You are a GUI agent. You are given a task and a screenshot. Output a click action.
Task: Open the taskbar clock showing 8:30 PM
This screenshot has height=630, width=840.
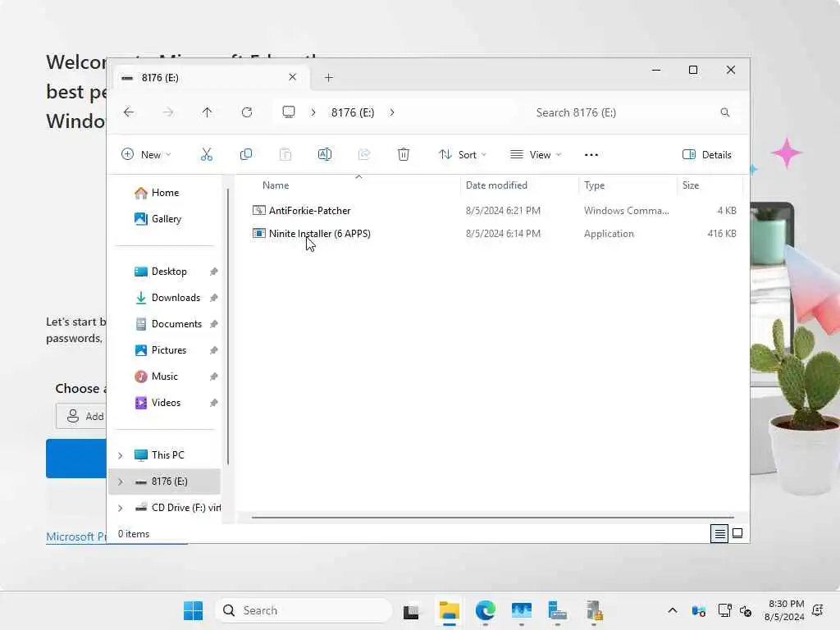click(x=785, y=610)
